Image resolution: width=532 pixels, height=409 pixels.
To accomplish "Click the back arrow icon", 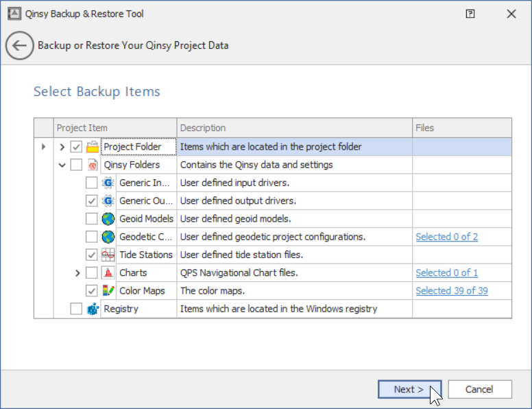I will click(19, 46).
